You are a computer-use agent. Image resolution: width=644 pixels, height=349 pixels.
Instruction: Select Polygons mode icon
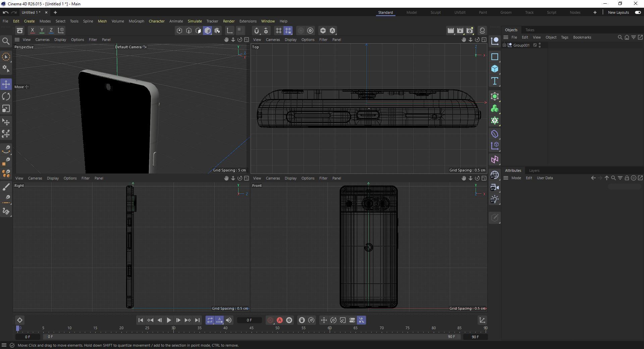click(198, 31)
